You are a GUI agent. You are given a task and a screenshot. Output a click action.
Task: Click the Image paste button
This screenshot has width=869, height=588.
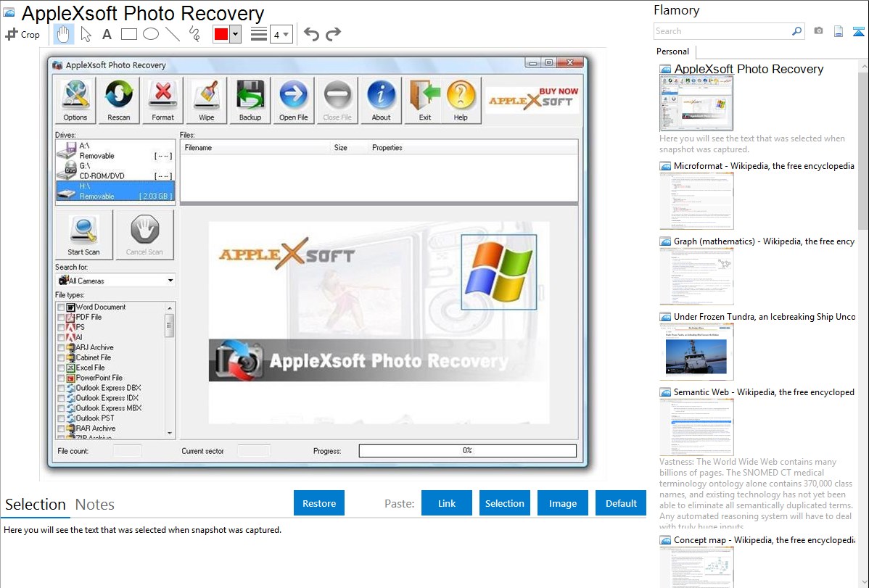(563, 503)
